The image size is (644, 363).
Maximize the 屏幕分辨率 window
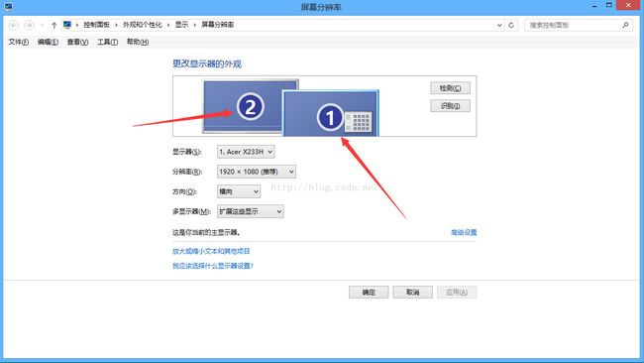coord(609,5)
